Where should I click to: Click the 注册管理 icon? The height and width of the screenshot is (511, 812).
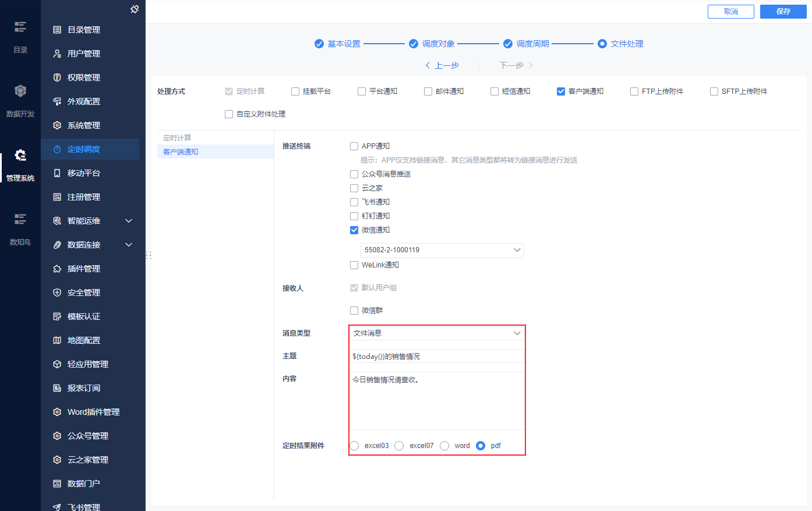57,197
